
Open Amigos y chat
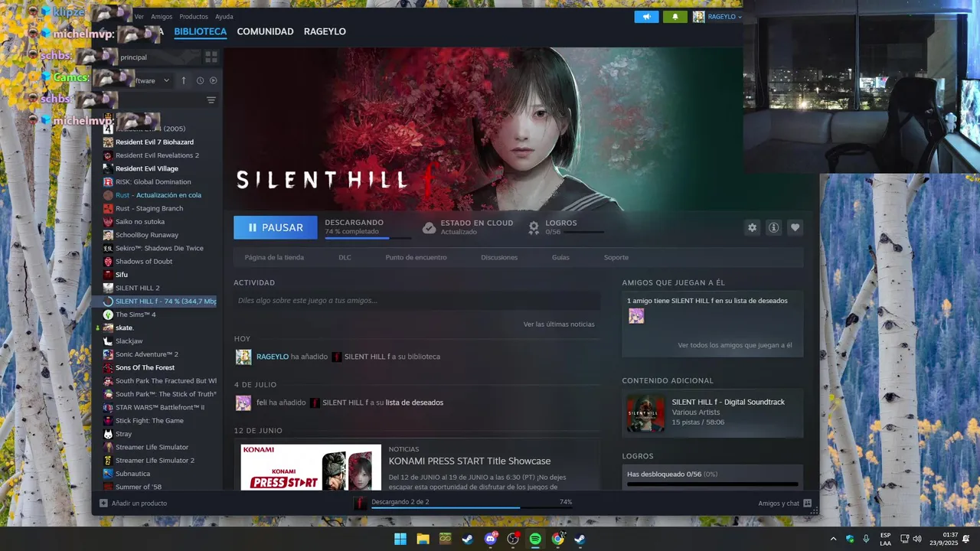tap(779, 503)
